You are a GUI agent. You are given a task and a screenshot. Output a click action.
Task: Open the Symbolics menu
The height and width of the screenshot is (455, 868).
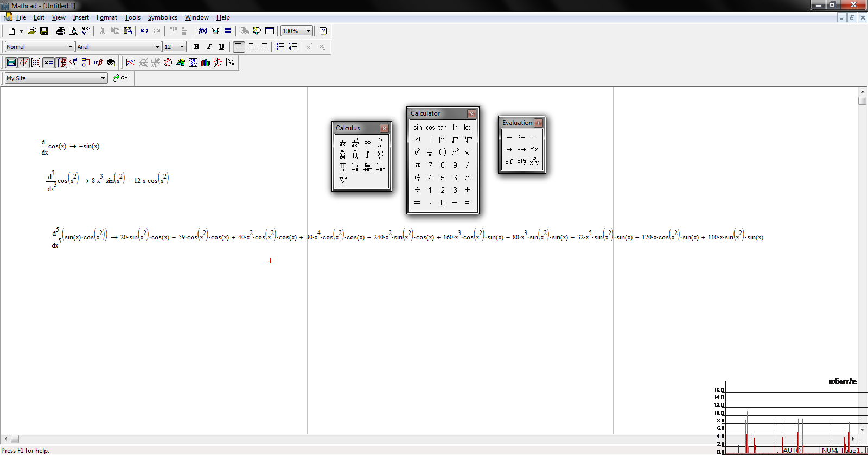tap(163, 17)
